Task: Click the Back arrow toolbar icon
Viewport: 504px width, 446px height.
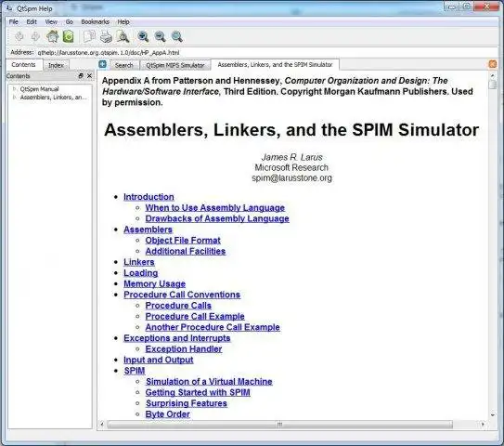Action: 19,36
